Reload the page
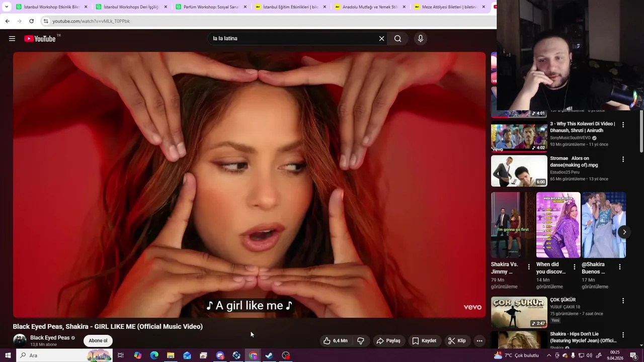Image resolution: width=644 pixels, height=362 pixels. (x=31, y=21)
